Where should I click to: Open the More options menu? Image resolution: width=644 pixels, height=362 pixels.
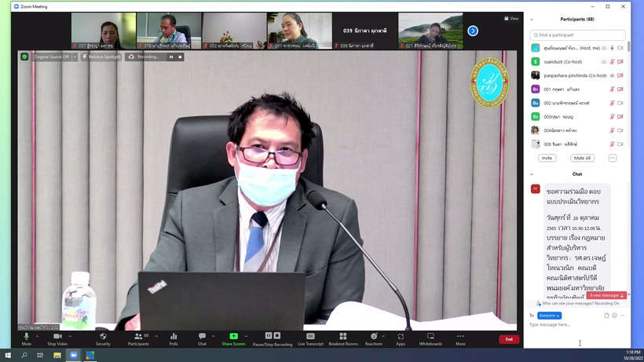pos(460,339)
